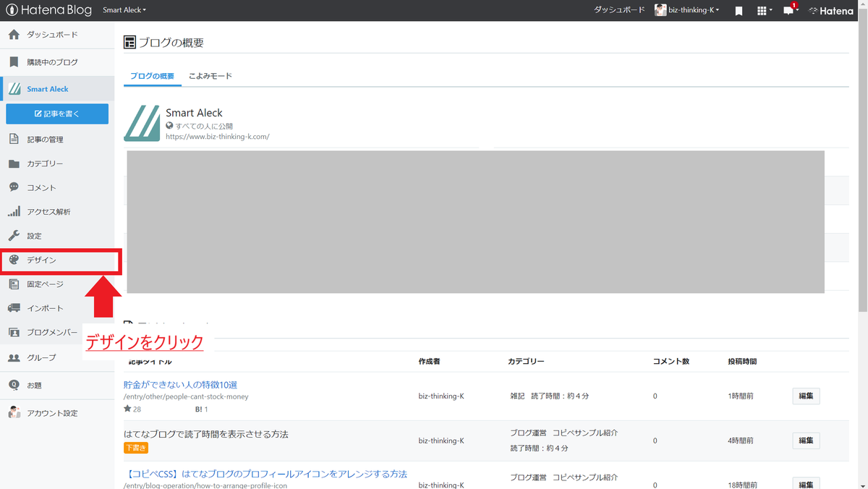This screenshot has width=868, height=489.
Task: Open インポート truck item in sidebar
Action: pyautogui.click(x=57, y=308)
